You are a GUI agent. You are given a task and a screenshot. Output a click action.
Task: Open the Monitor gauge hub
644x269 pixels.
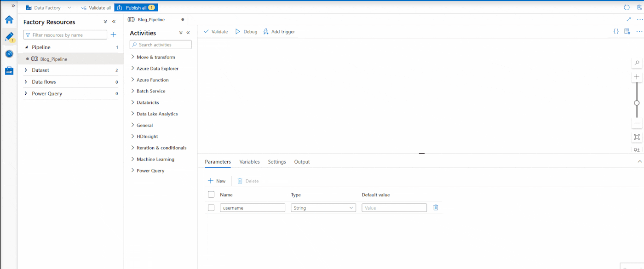[9, 54]
